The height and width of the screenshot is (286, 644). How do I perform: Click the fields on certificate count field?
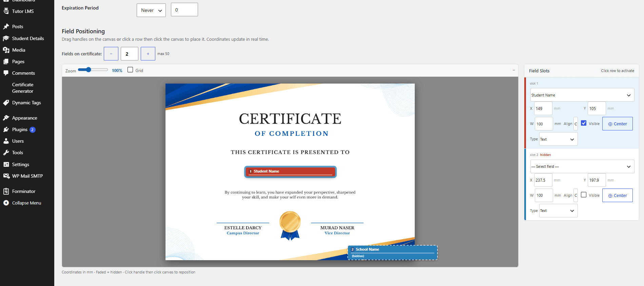[x=130, y=54]
